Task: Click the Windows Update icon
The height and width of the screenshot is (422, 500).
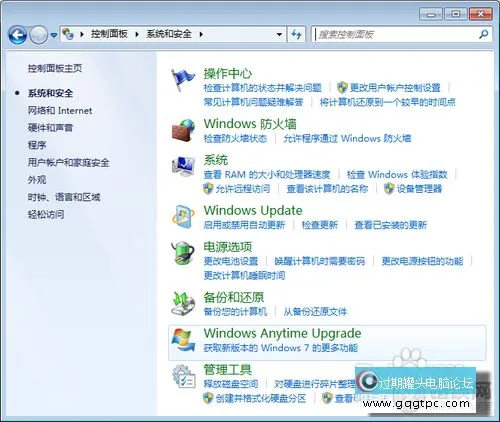Action: click(183, 217)
